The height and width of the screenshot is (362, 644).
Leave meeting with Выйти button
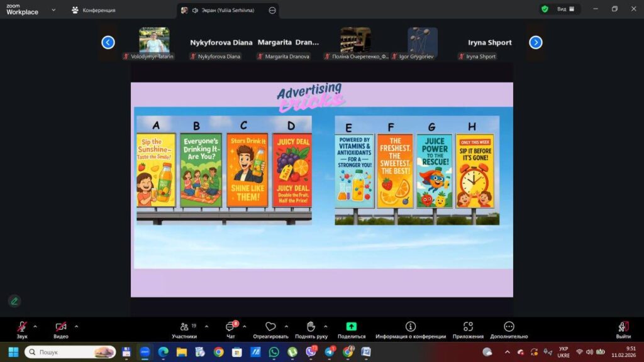(623, 329)
